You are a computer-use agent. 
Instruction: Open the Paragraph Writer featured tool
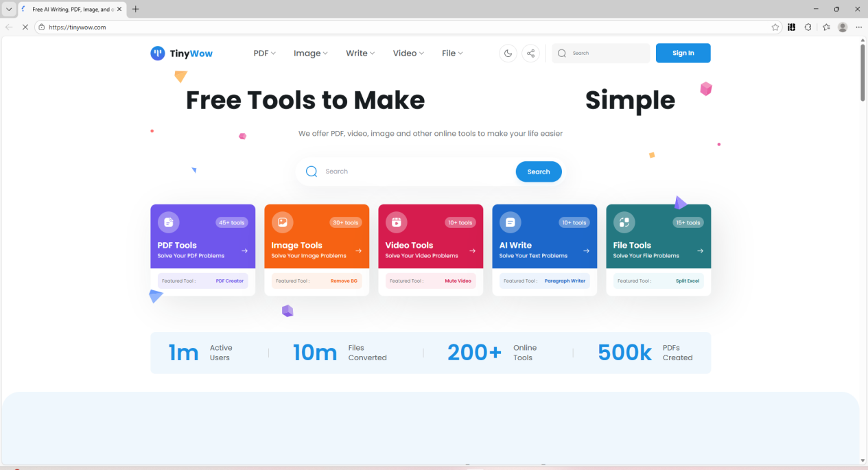565,281
